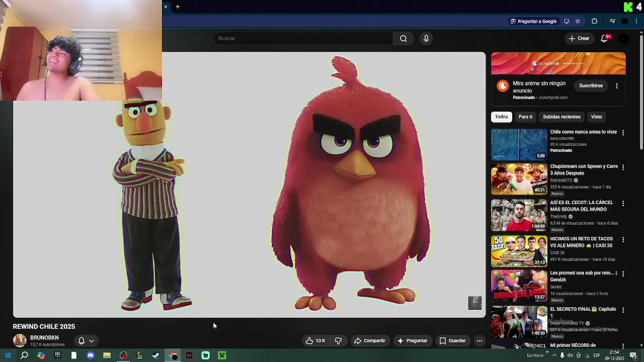Screen dimensions: 644x362
Task: Open options for EL SECRETO FINAL video
Action: pyautogui.click(x=623, y=310)
